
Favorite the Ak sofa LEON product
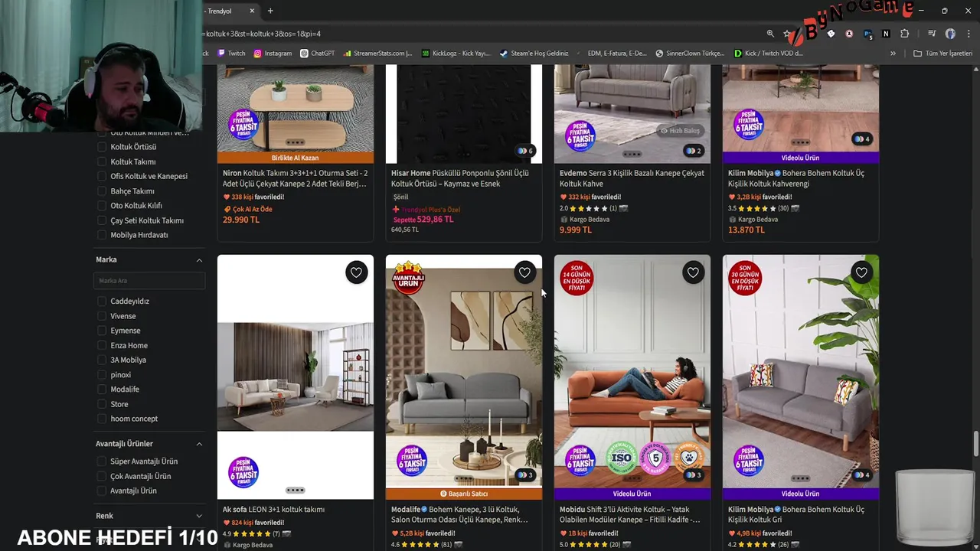coord(356,272)
